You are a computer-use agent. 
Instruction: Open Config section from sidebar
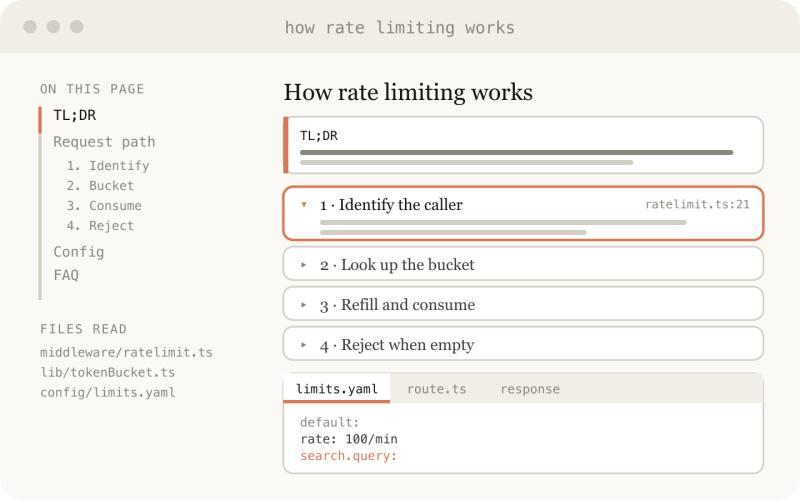pyautogui.click(x=79, y=252)
